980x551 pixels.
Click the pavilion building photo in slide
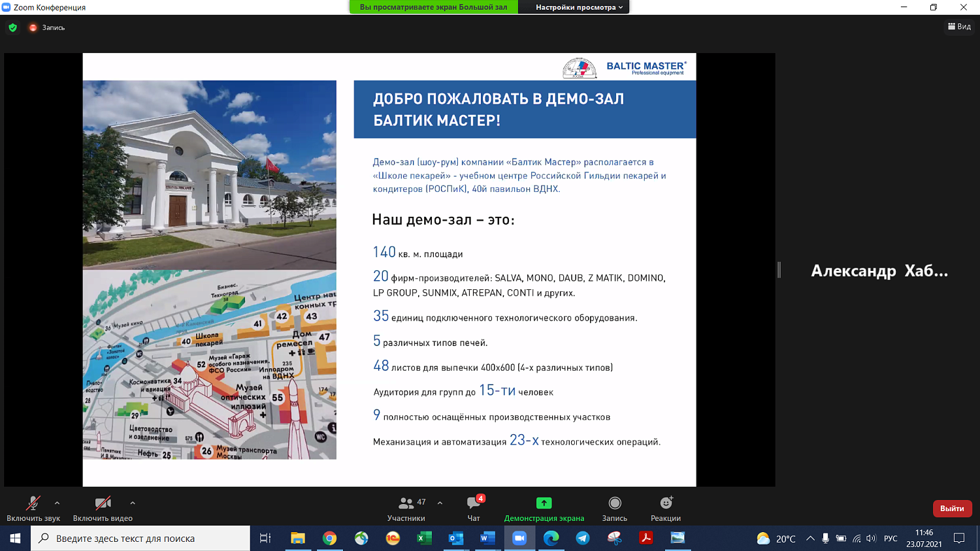point(210,175)
